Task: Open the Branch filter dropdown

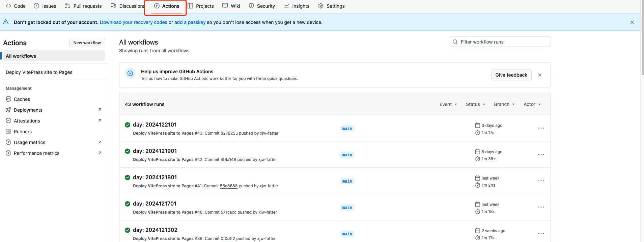Action: [504, 104]
